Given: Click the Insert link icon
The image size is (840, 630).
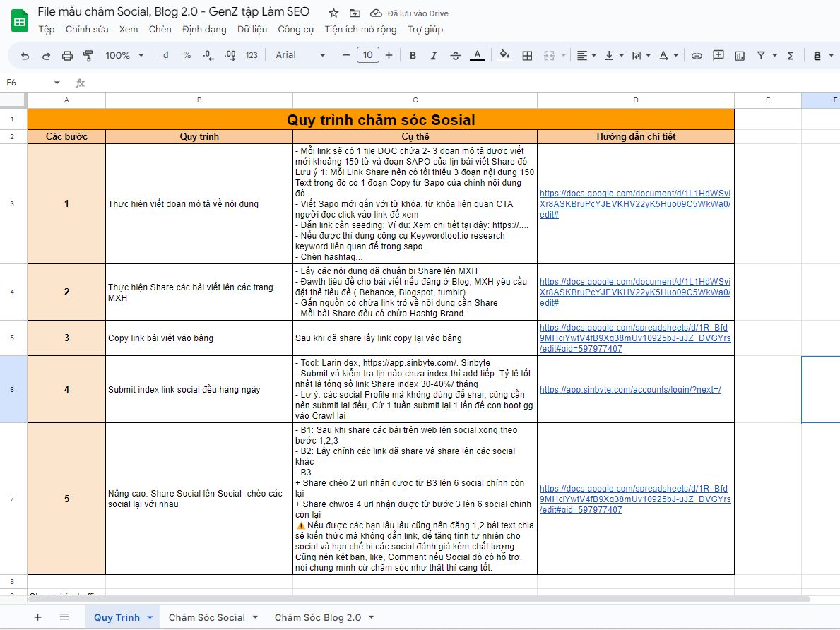Looking at the screenshot, I should click(697, 55).
